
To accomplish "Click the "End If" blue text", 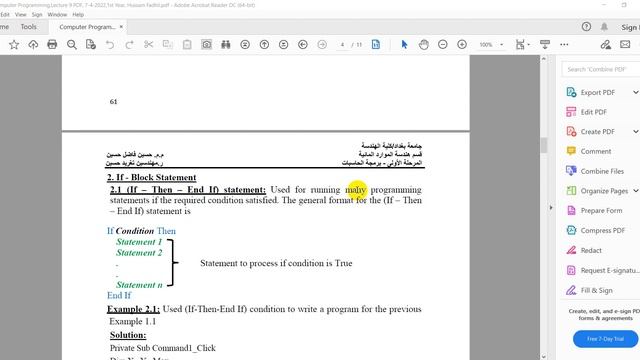I will pyautogui.click(x=119, y=295).
